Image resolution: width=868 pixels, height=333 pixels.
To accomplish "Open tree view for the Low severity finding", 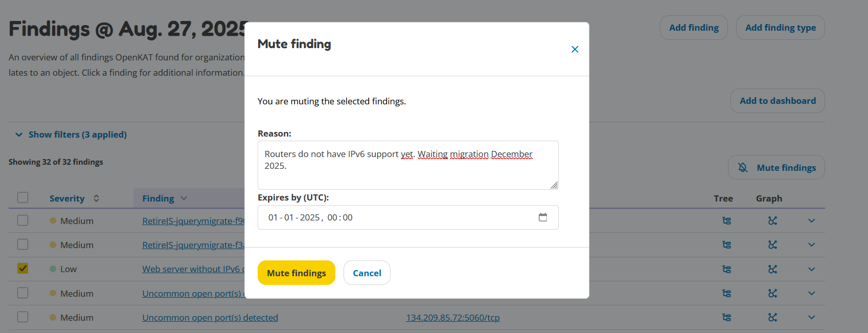I will tap(726, 269).
